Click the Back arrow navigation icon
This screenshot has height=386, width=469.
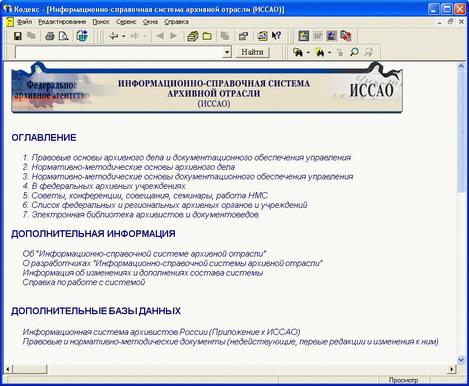point(114,36)
